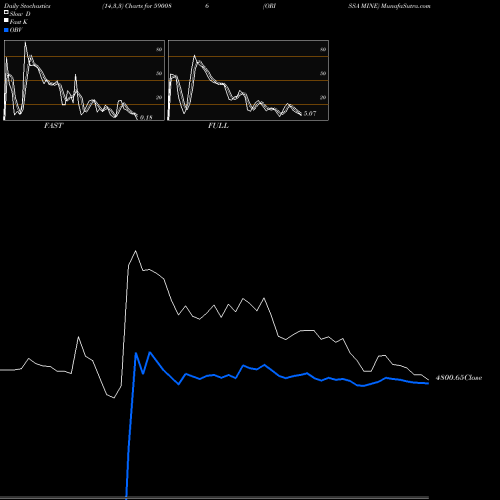Viewport: 500px width, 500px height.
Task: Click the '0.18' value in FAST chart
Action: [x=146, y=117]
